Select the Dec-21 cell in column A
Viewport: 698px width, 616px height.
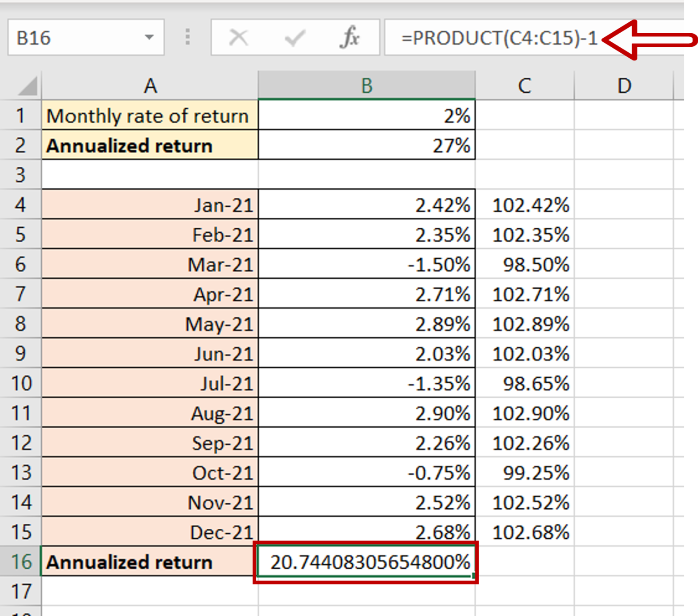[150, 533]
